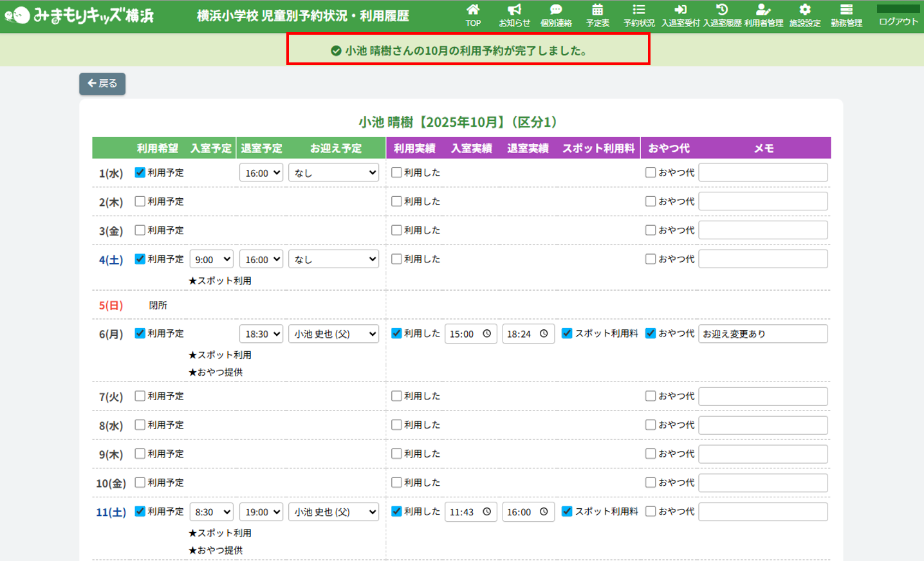This screenshot has height=561, width=924.
Task: Open 個別連絡 chat bubble icon
Action: click(556, 10)
